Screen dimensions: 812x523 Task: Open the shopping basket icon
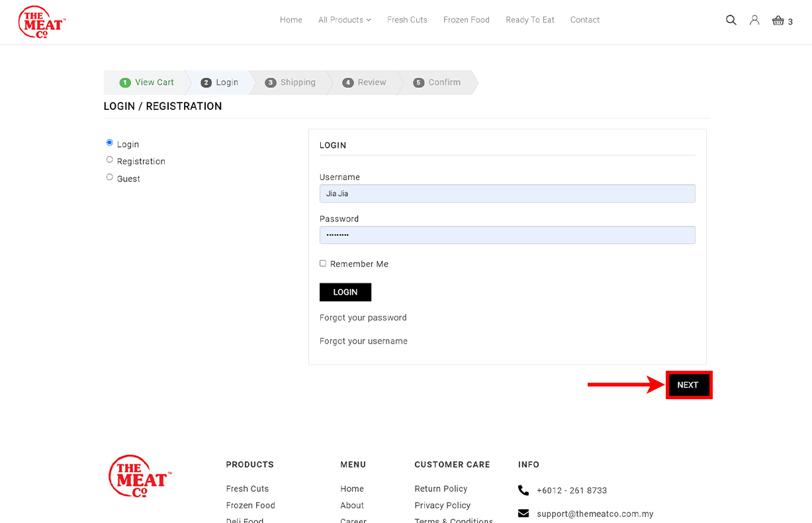pos(778,21)
